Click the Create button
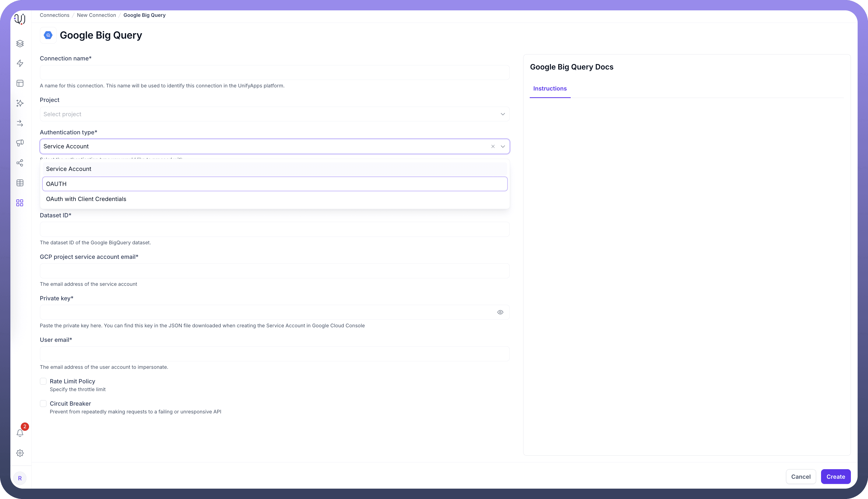The width and height of the screenshot is (868, 499). click(x=835, y=477)
